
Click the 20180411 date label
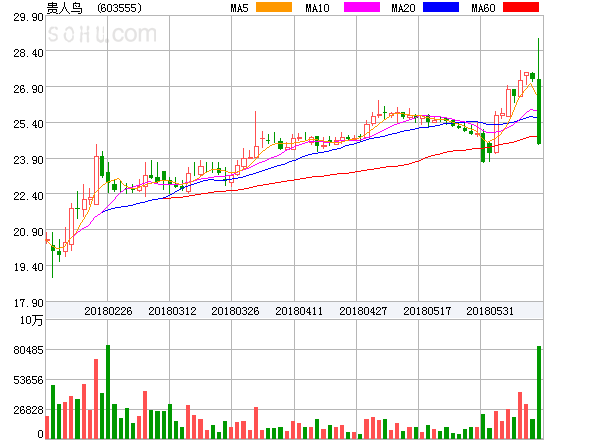(x=299, y=311)
